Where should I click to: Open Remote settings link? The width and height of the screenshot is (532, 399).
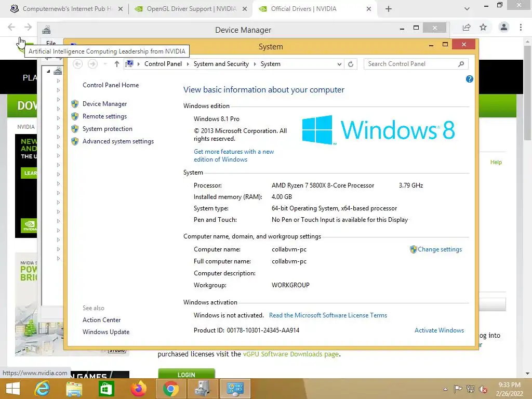[104, 116]
